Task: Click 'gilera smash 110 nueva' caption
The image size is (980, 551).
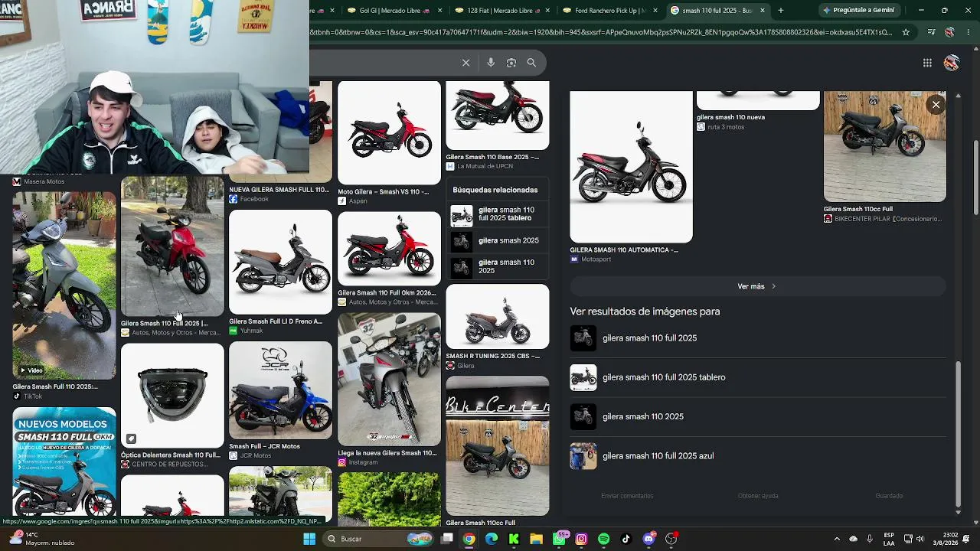Action: [x=730, y=117]
